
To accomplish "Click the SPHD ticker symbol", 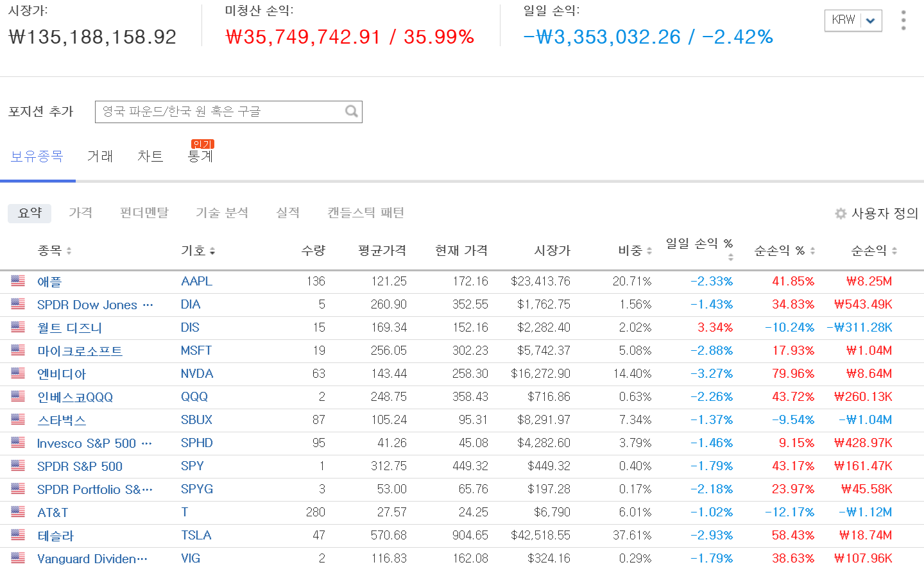I will 197,443.
